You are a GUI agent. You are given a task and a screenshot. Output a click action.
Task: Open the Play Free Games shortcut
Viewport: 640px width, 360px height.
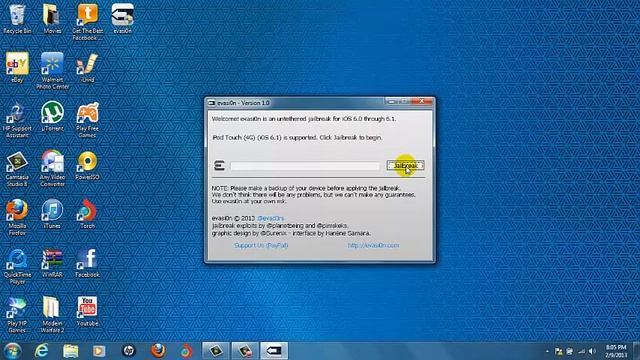[87, 120]
